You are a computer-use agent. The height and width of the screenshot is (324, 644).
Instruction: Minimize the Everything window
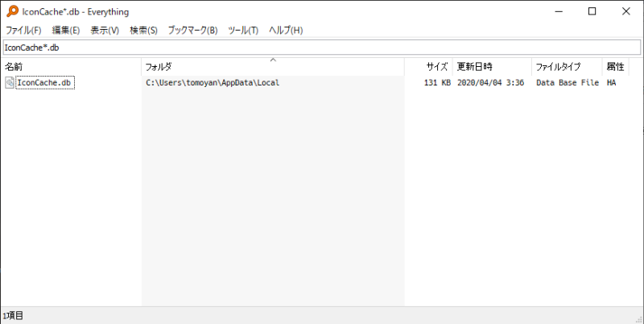tap(559, 11)
